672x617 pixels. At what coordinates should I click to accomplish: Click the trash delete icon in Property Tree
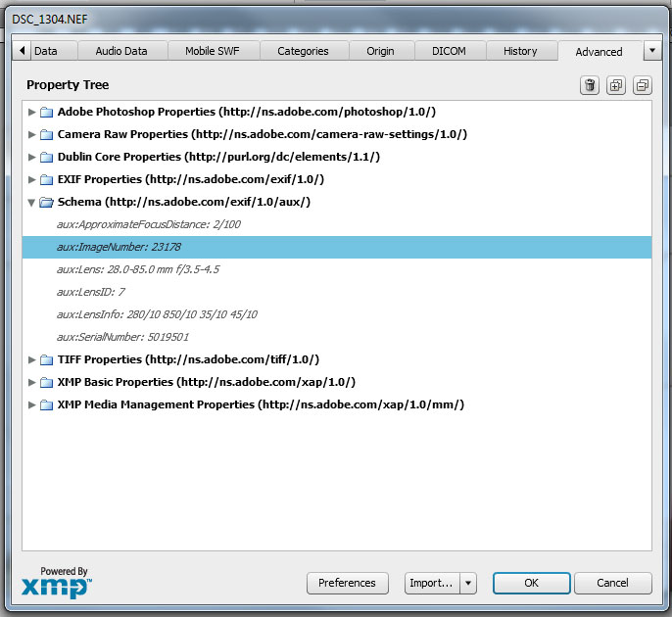pos(590,86)
